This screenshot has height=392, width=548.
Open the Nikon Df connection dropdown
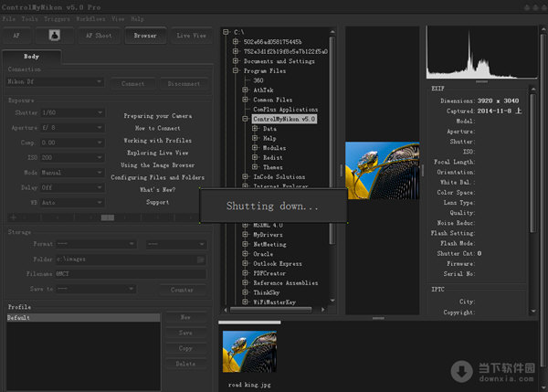[x=55, y=82]
